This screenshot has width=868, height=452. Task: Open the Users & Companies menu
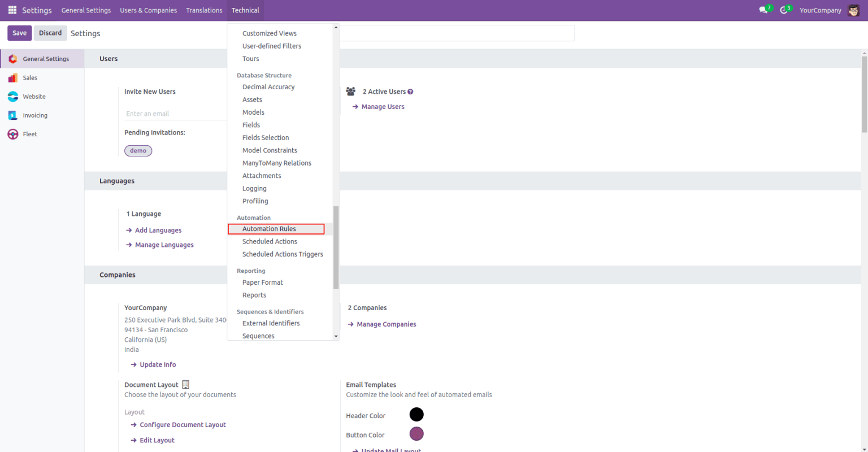(148, 10)
